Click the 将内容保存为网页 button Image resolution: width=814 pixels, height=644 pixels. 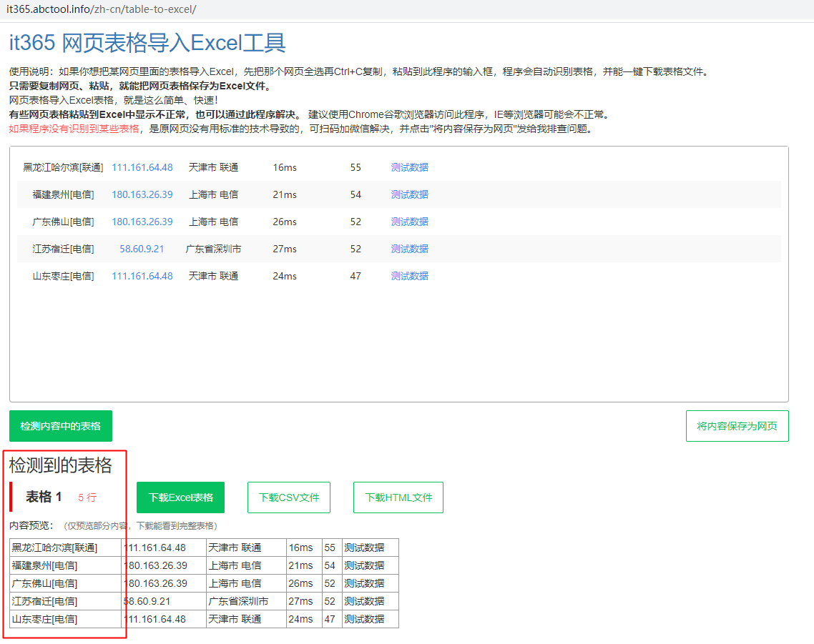coord(737,425)
